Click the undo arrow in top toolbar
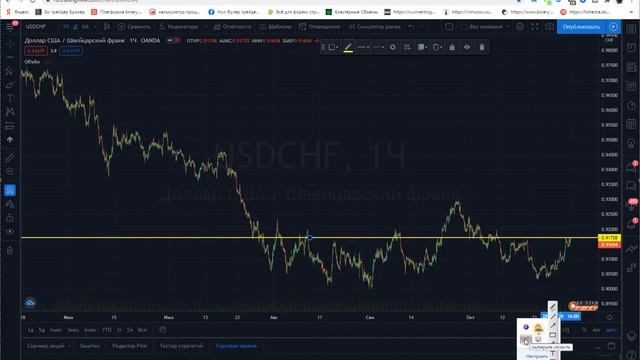This screenshot has height=360, width=640. (411, 27)
